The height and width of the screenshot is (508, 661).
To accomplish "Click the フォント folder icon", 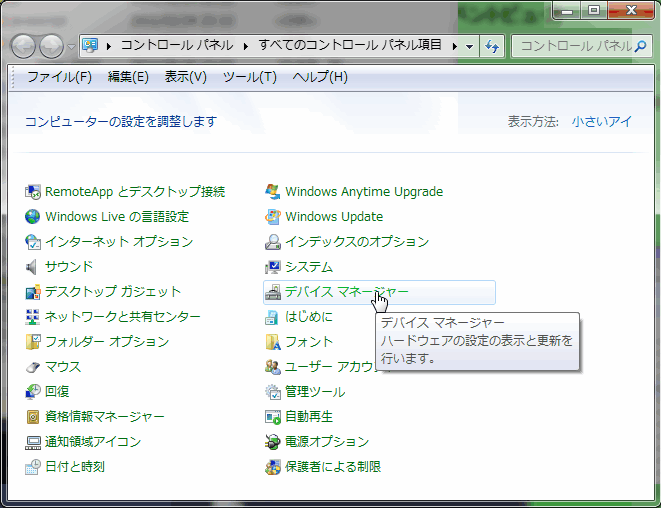I will pos(273,342).
